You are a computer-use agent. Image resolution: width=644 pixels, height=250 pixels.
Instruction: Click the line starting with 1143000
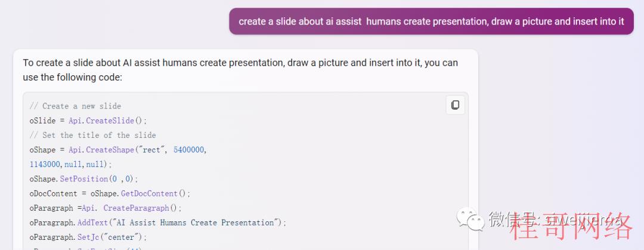(x=70, y=165)
